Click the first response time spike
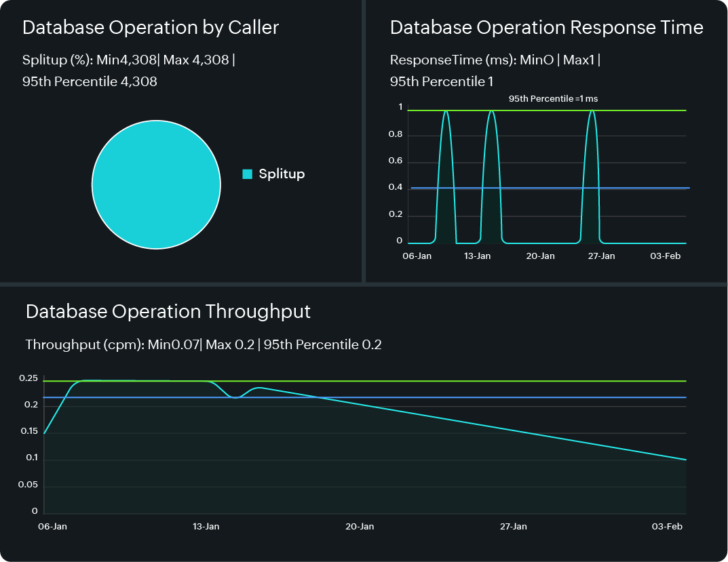The width and height of the screenshot is (728, 562). (x=446, y=136)
